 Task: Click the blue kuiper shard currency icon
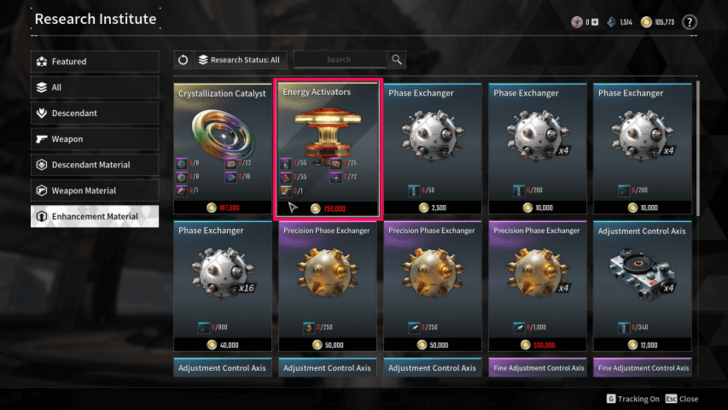611,22
